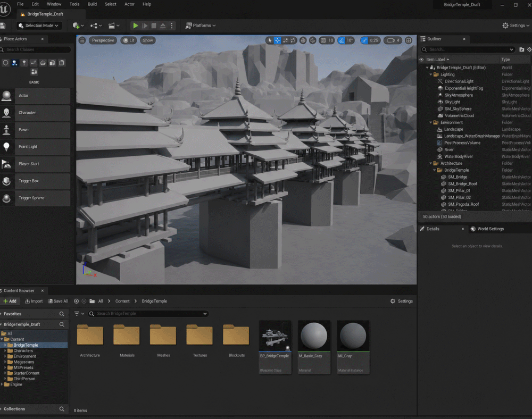The width and height of the screenshot is (532, 419).
Task: Select the Visual Effects category icon
Action: point(43,63)
